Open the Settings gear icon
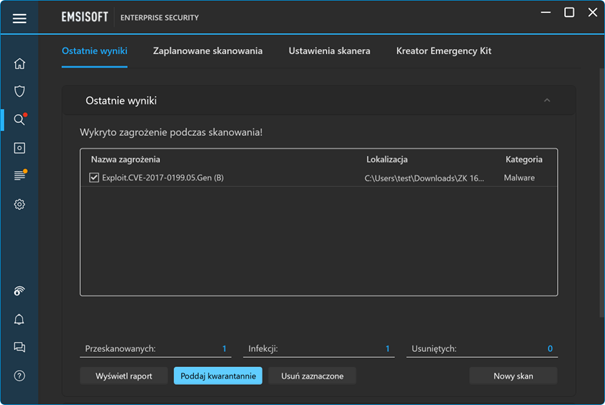Screen dimensions: 605x405 coord(19,204)
